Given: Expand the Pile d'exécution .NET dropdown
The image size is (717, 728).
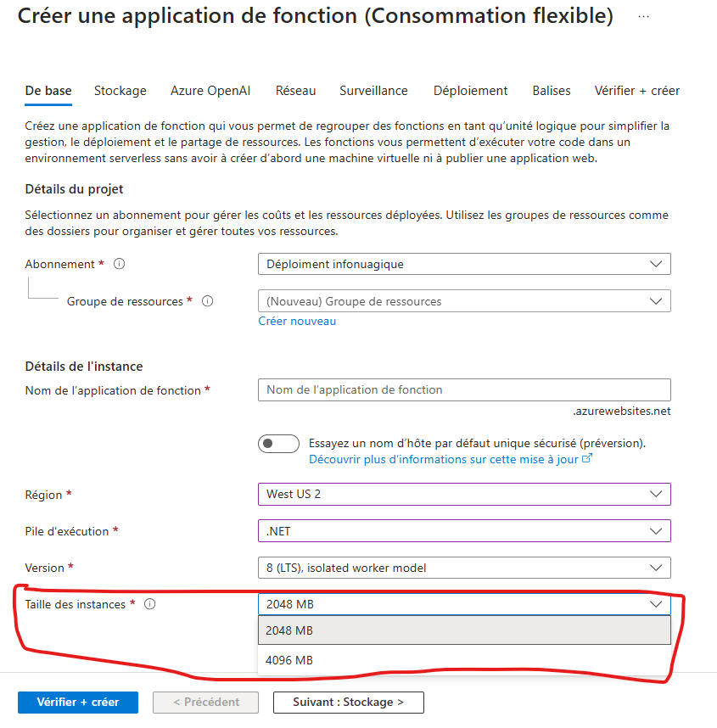Looking at the screenshot, I should tap(464, 530).
